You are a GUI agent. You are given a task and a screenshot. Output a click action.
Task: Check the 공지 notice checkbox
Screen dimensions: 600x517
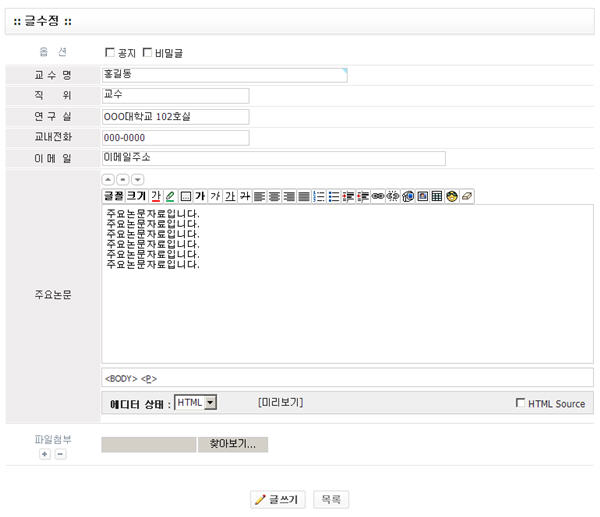pos(111,52)
